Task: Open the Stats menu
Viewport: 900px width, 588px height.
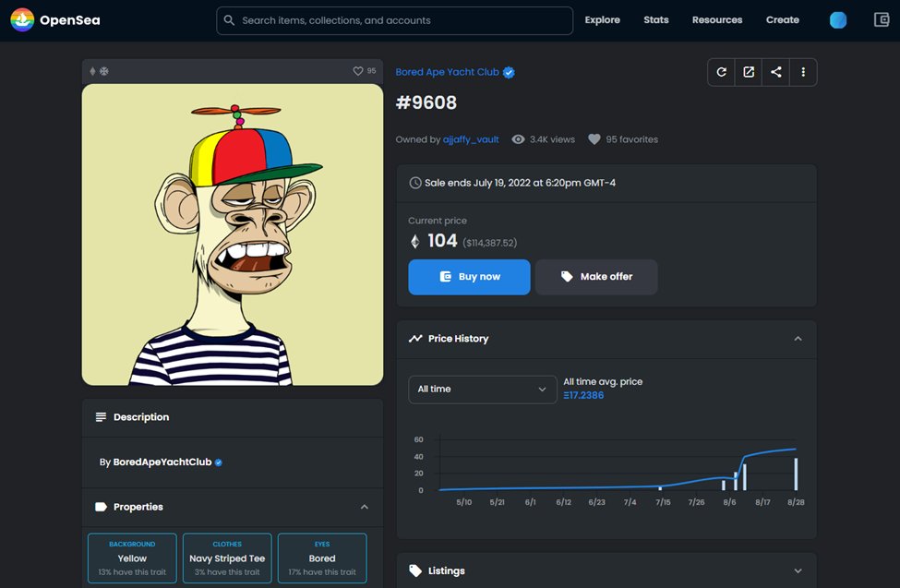Action: [x=656, y=20]
